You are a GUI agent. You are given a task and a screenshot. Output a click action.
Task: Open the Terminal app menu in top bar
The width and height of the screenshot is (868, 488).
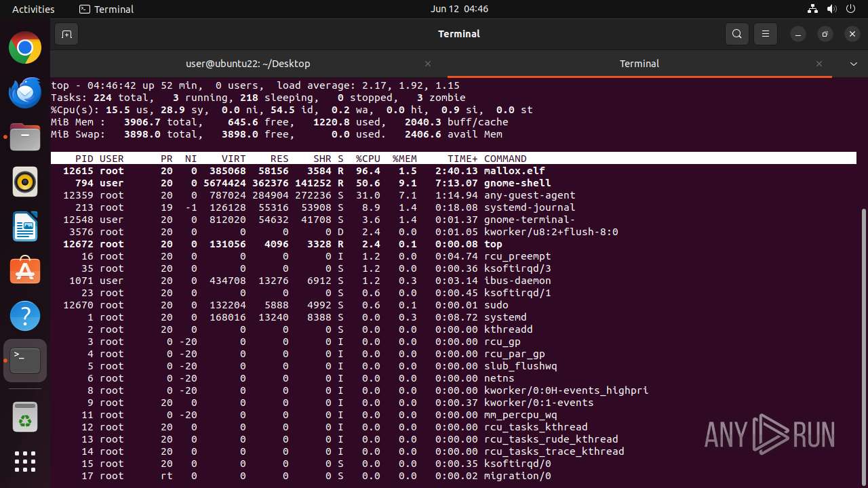tap(106, 9)
